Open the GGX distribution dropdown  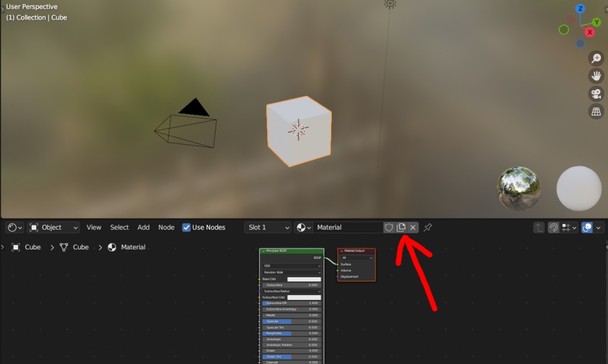(x=292, y=266)
